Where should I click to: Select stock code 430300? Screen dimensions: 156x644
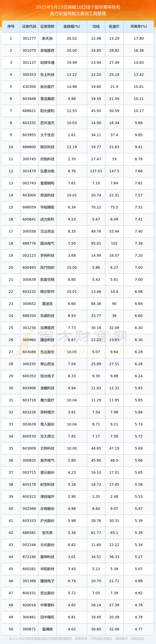coord(29,87)
